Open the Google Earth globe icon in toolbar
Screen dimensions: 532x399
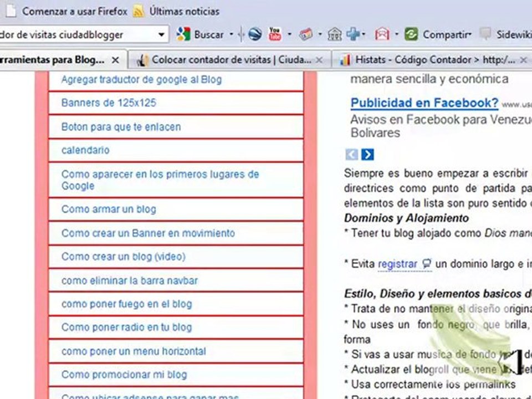click(x=254, y=34)
